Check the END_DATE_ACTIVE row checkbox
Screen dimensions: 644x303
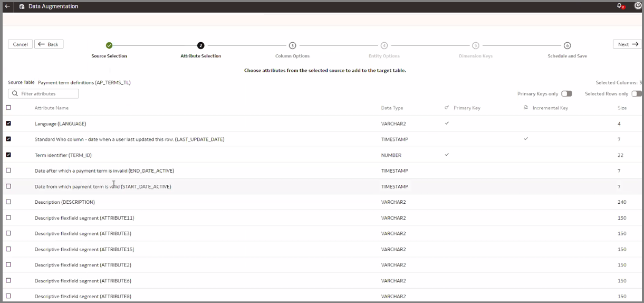[8, 171]
